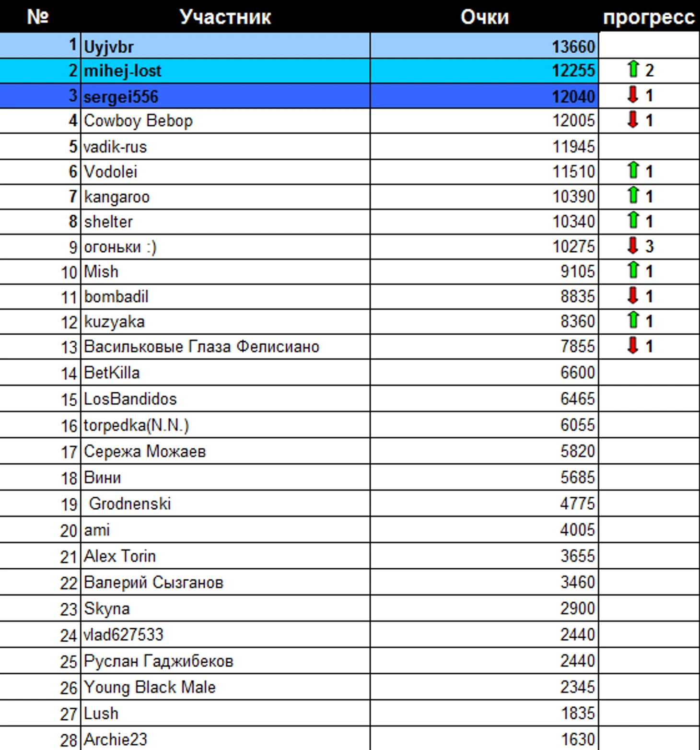Click the № column header
This screenshot has height=750, width=700.
click(38, 16)
